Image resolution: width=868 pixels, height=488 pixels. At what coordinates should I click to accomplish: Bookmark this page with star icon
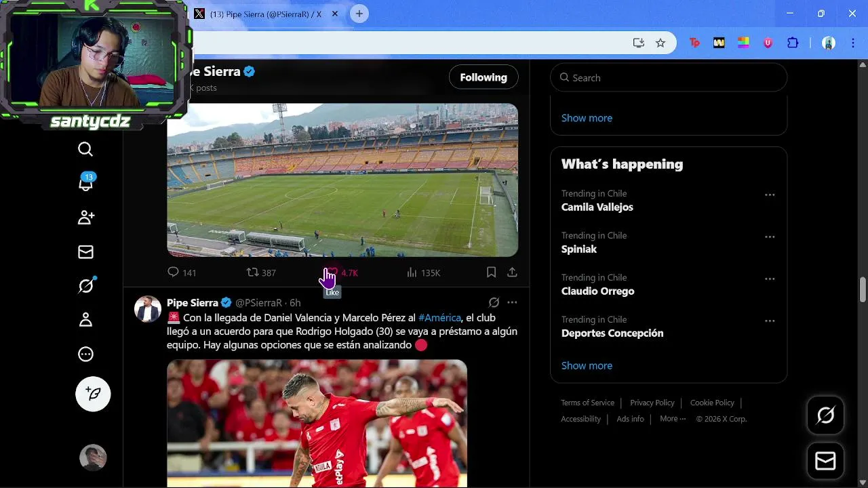(x=660, y=43)
